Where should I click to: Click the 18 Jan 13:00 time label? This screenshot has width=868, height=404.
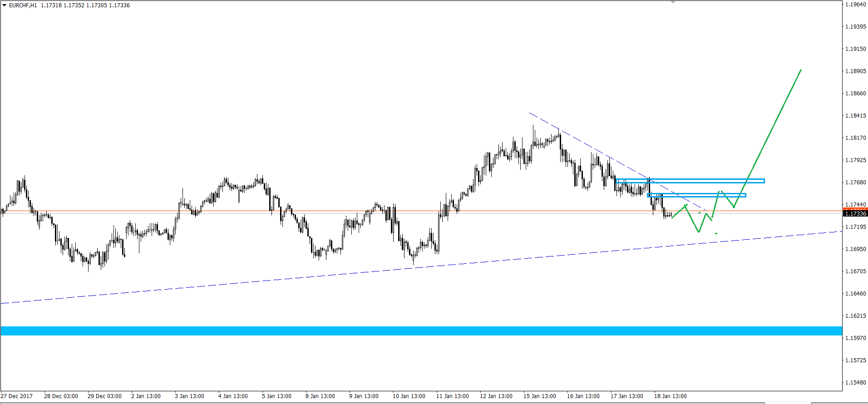click(671, 396)
